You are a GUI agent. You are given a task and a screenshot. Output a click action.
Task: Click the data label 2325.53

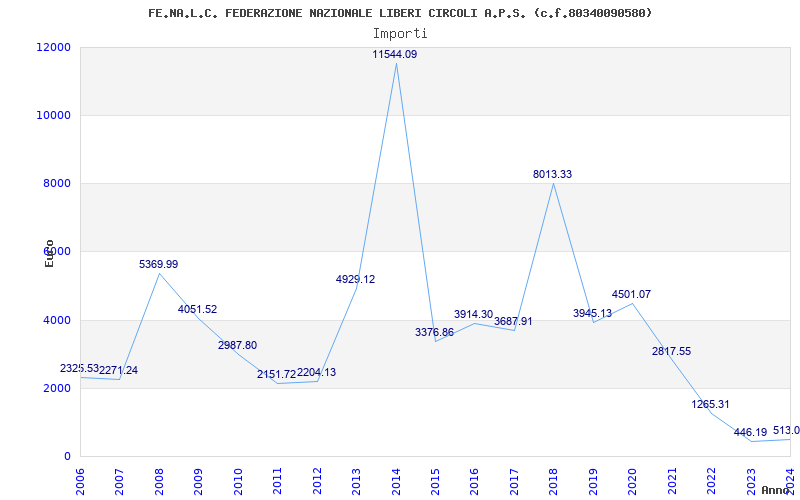click(79, 368)
